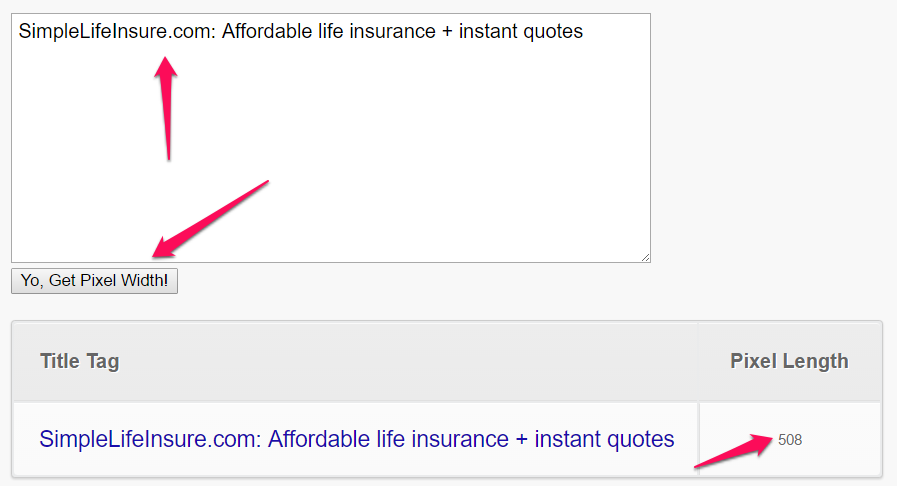This screenshot has width=897, height=486.
Task: Place cursor after "quotes" in the text box
Action: click(584, 32)
